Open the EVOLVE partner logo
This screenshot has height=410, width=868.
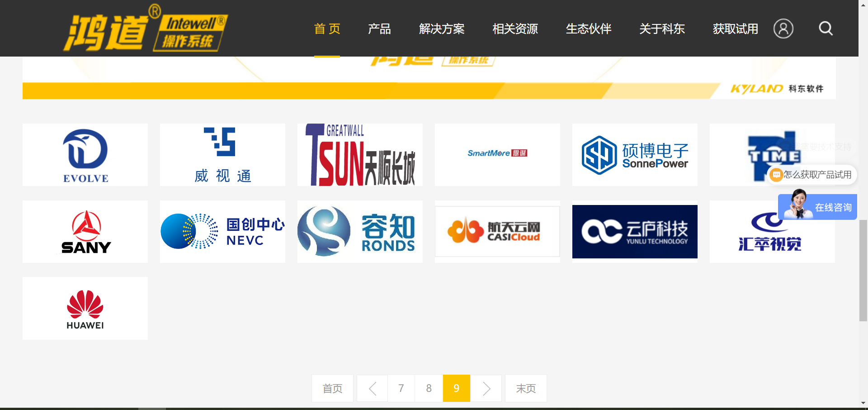click(x=85, y=155)
